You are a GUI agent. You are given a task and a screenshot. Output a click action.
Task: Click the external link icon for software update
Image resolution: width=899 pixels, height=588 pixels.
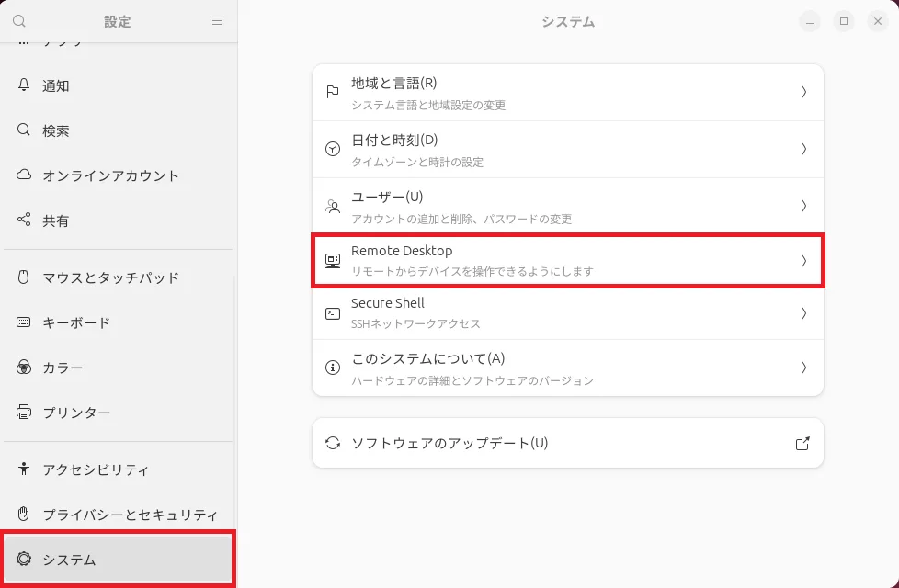coord(802,444)
